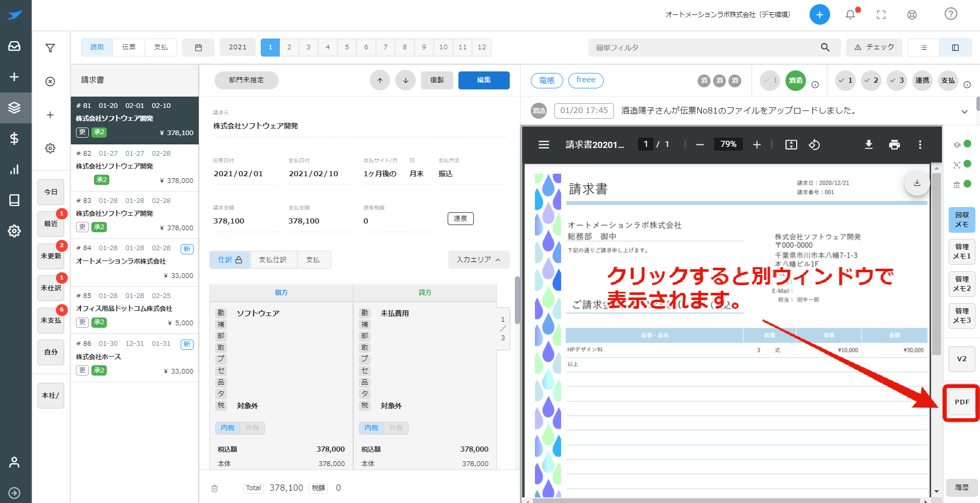Click the PDF button
The width and height of the screenshot is (980, 503).
tap(962, 402)
